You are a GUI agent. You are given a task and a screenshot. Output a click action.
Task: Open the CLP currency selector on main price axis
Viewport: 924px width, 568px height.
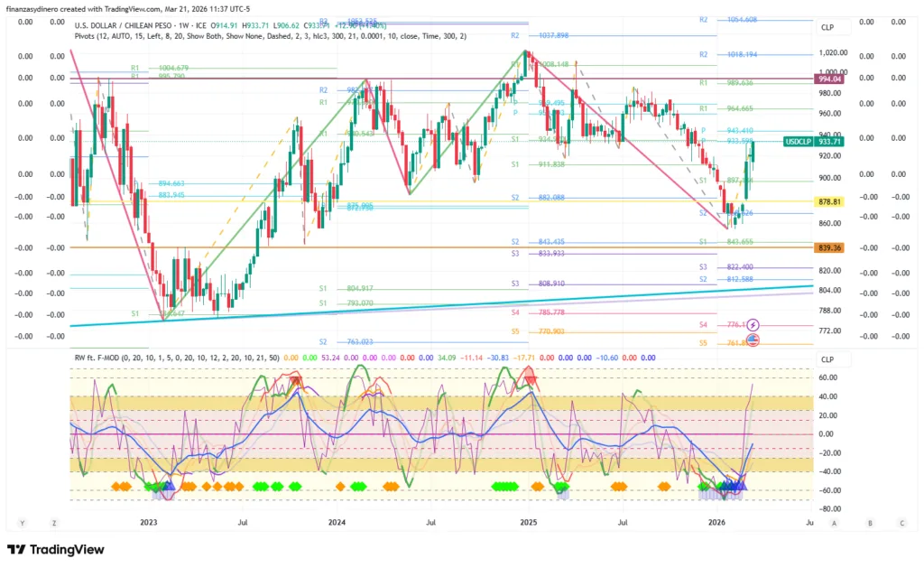tap(827, 28)
